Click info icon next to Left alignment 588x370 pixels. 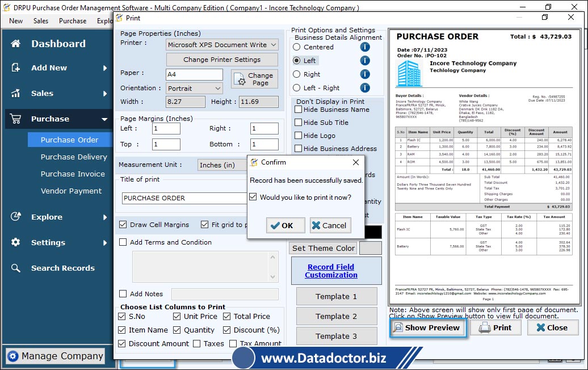pyautogui.click(x=365, y=60)
